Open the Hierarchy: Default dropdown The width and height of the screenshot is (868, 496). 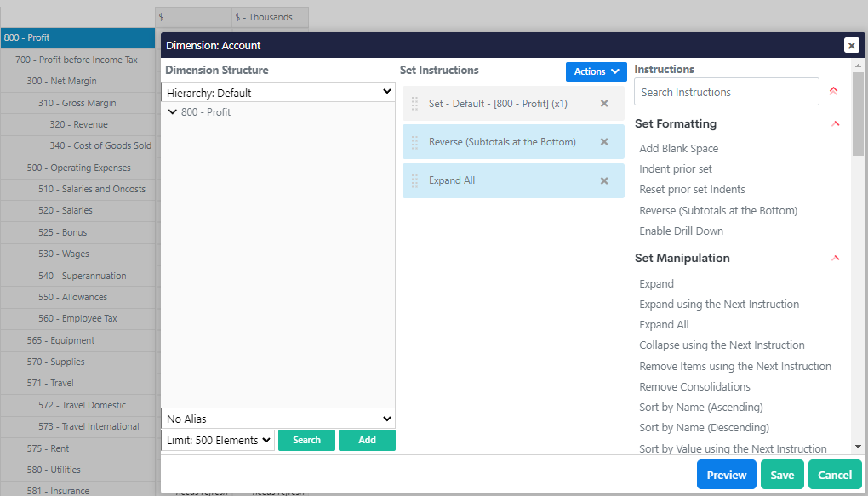[277, 91]
